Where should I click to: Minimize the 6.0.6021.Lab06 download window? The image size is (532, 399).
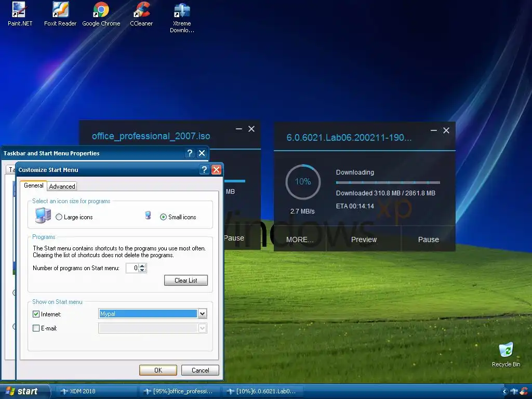434,130
